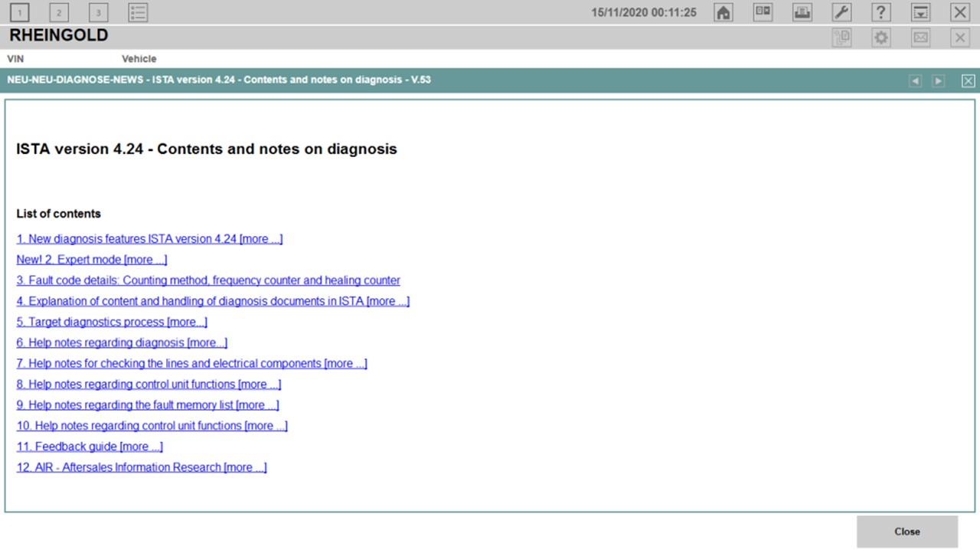Open link 7 checking lines and electrical components
980x550 pixels.
[191, 363]
